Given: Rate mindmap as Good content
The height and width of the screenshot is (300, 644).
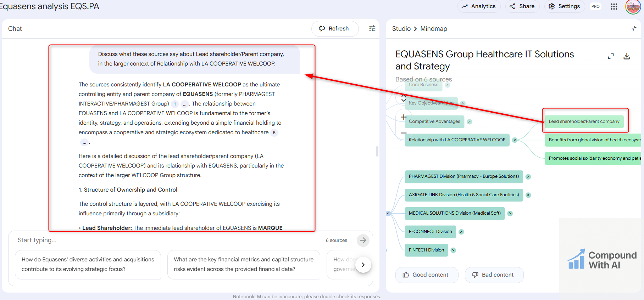Looking at the screenshot, I should pyautogui.click(x=427, y=275).
